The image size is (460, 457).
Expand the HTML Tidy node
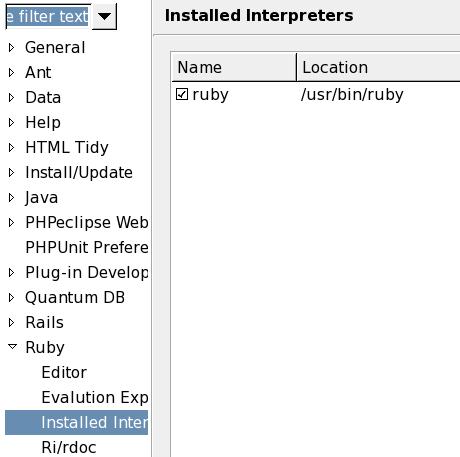(11, 148)
